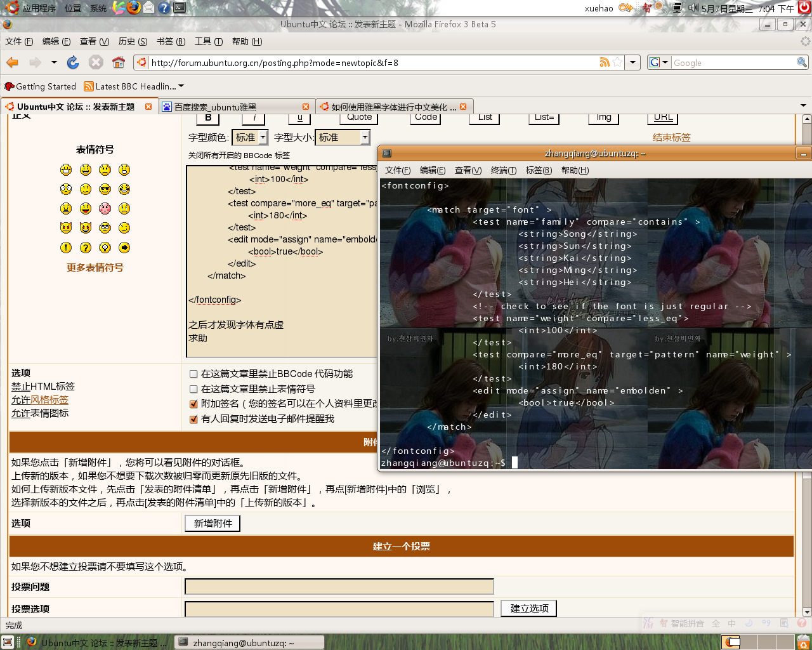
Task: Insert the arrow emoticon
Action: pos(124,248)
